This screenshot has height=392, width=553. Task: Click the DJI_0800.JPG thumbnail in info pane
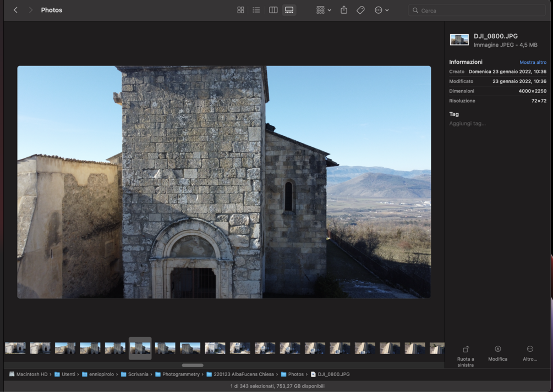pyautogui.click(x=459, y=40)
